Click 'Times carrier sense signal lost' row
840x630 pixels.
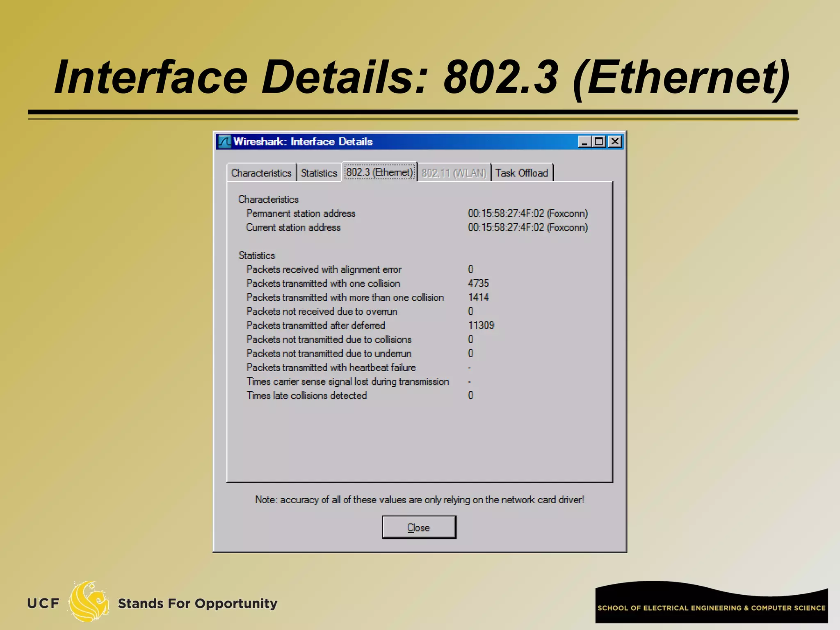[347, 381]
